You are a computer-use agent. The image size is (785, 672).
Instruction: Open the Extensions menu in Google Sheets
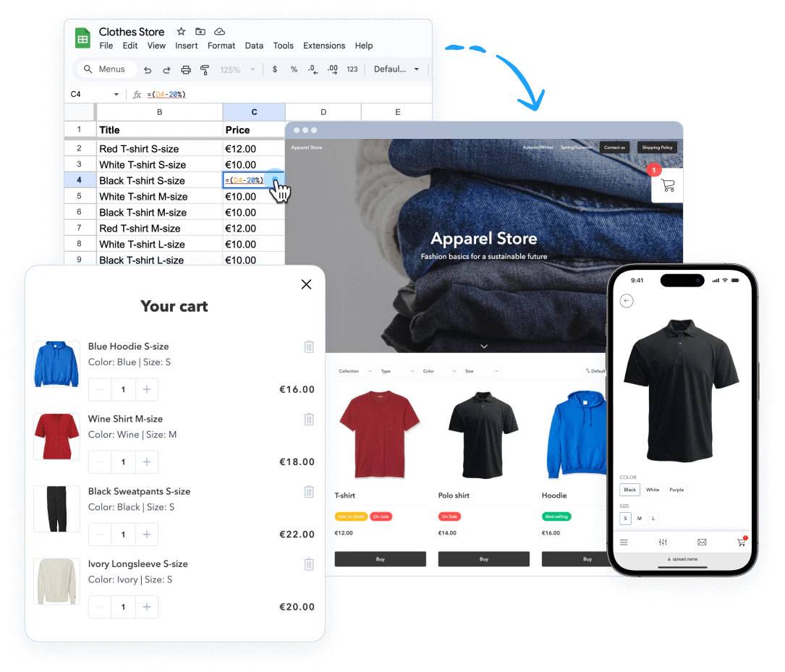(x=323, y=46)
